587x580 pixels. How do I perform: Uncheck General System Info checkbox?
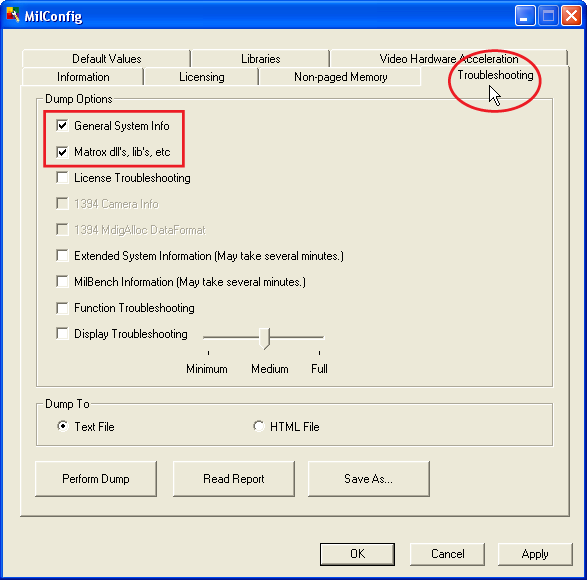coord(62,125)
